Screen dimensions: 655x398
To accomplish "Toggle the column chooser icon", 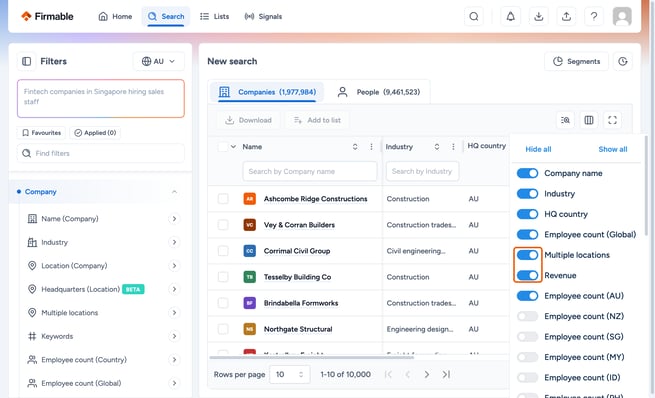I will click(589, 120).
